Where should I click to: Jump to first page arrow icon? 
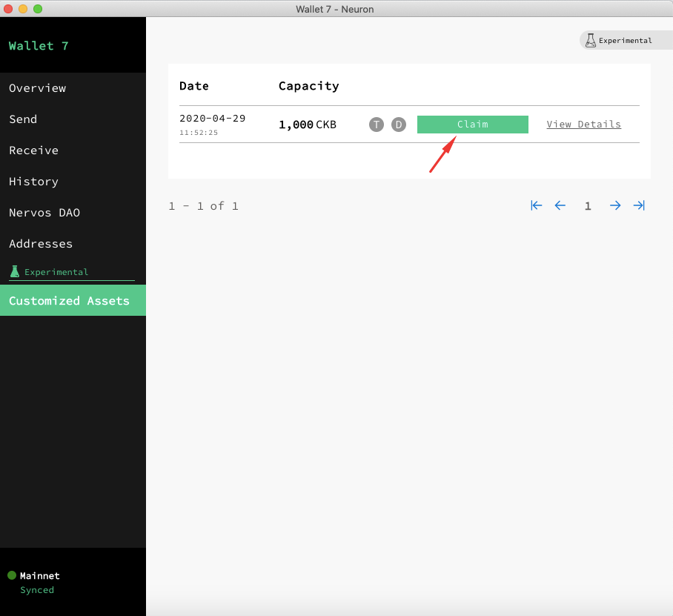coord(537,206)
